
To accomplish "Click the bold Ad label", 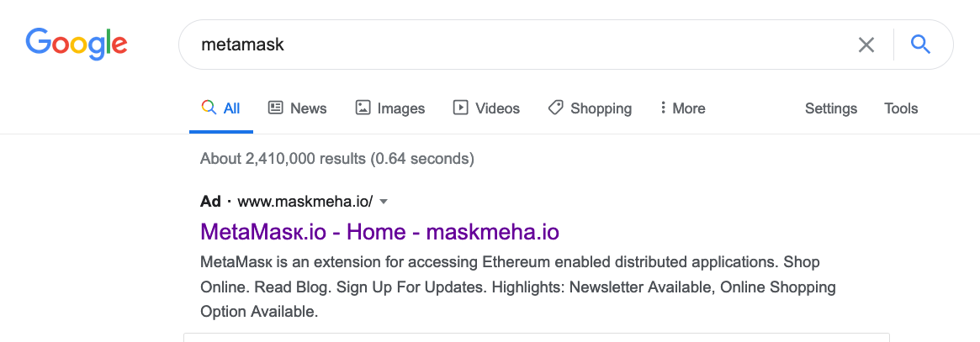I will tap(210, 202).
